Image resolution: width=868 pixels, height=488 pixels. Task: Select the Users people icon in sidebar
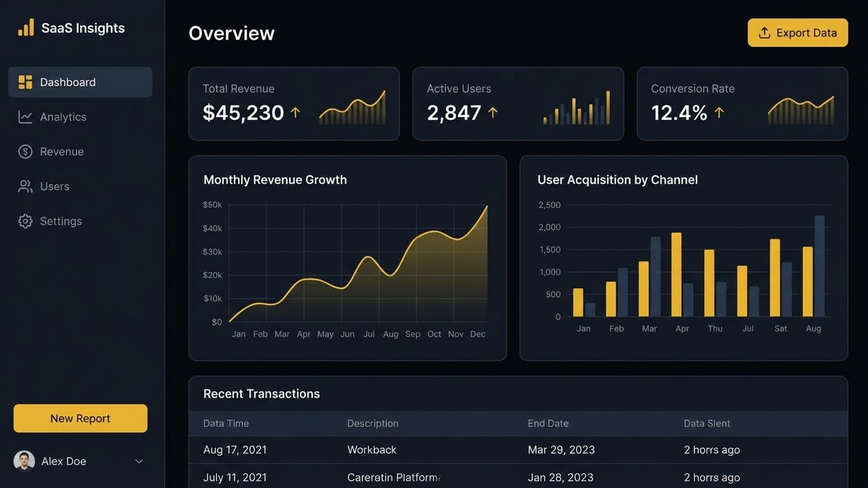tap(25, 186)
